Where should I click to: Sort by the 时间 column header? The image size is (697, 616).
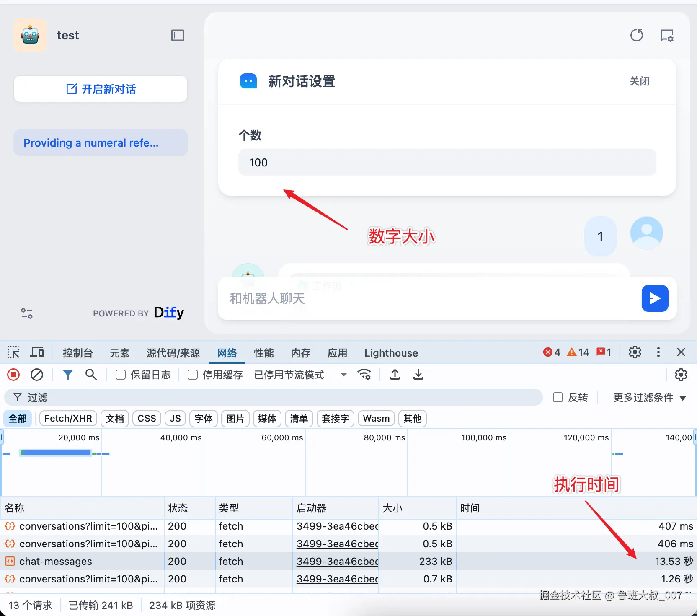coord(576,508)
